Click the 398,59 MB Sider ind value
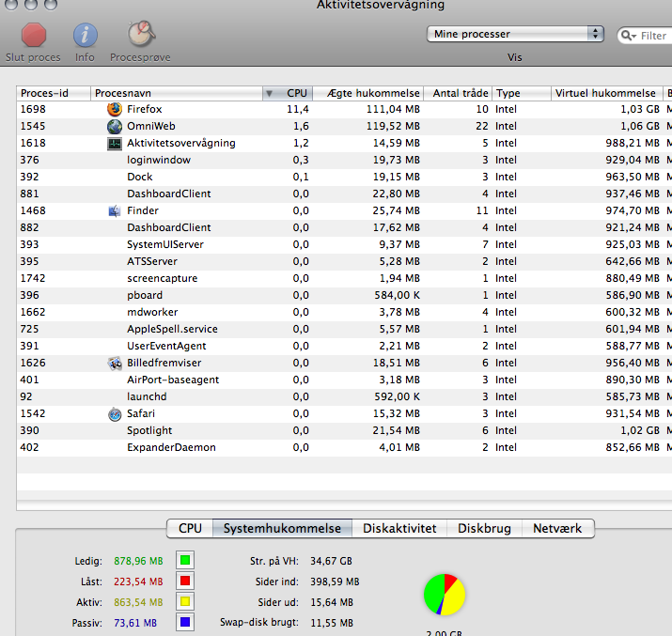 pos(335,582)
